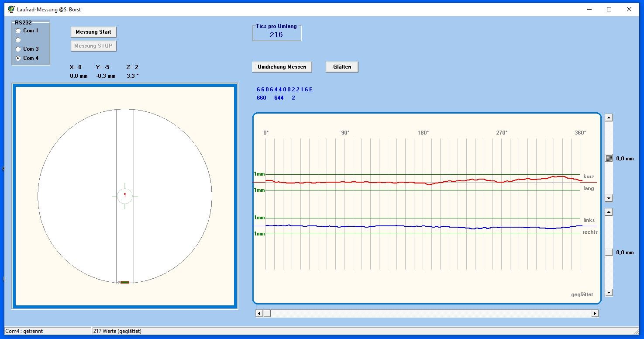The height and width of the screenshot is (339, 644).
Task: Click the Glätten button
Action: [342, 67]
